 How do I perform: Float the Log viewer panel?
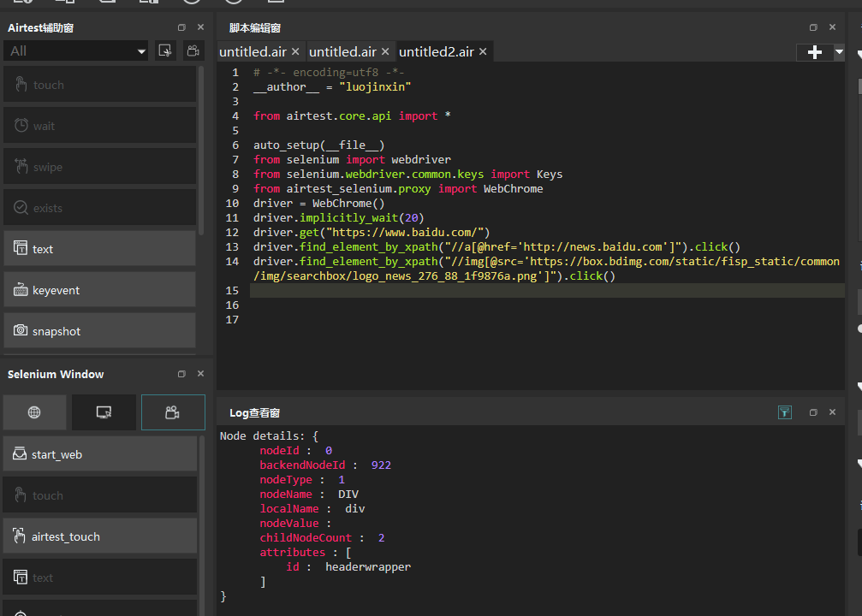813,412
